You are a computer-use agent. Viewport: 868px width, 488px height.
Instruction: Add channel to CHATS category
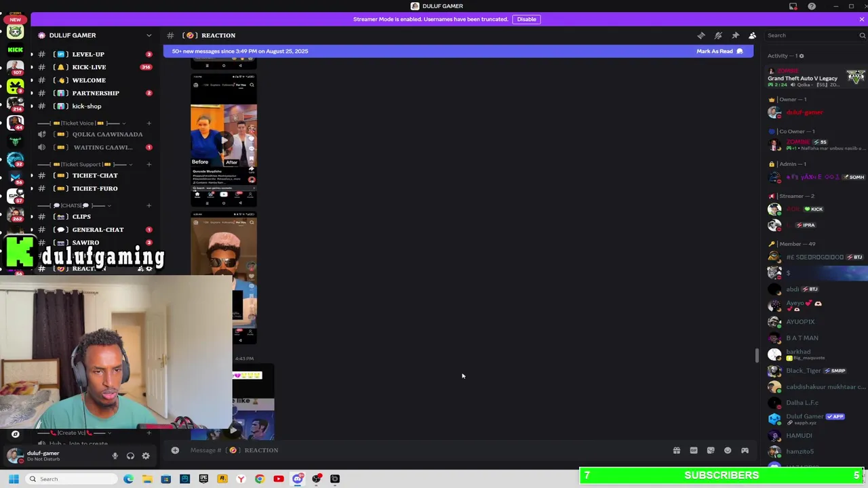(x=149, y=205)
